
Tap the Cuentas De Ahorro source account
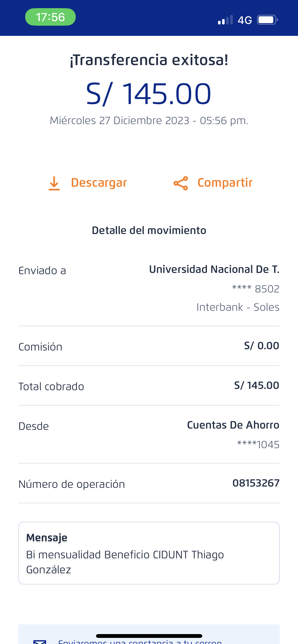click(233, 425)
